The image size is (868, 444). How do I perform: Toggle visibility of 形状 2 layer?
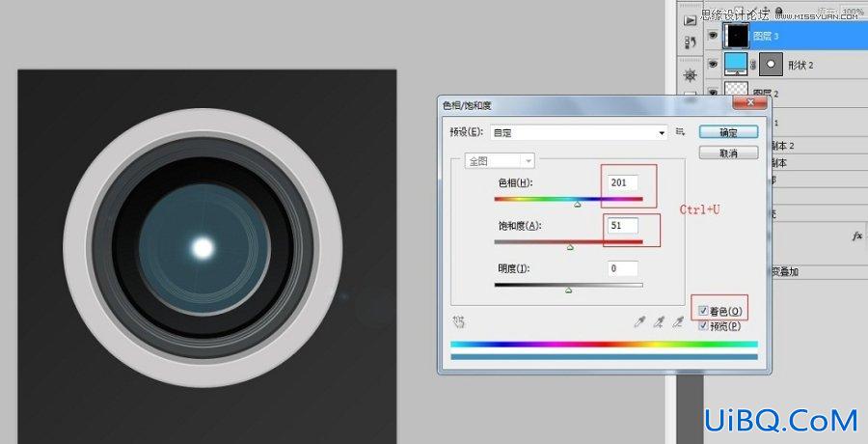tap(713, 65)
